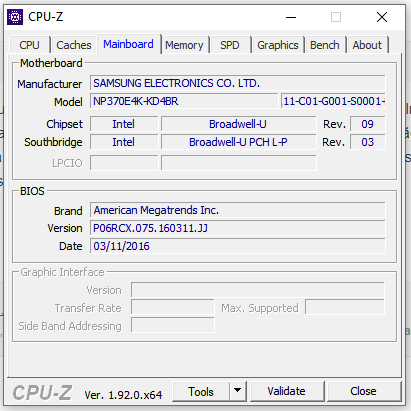
Task: Click the Validate button
Action: click(286, 391)
